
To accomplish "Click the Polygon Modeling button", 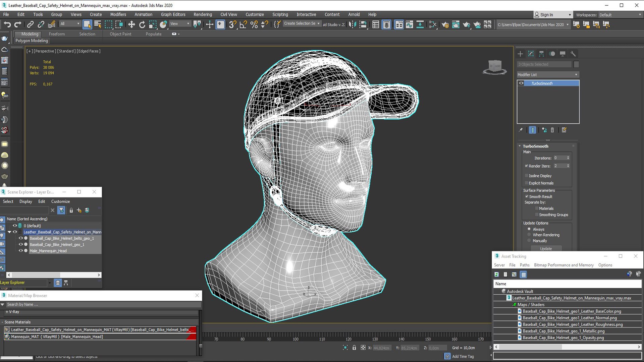I will click(32, 41).
